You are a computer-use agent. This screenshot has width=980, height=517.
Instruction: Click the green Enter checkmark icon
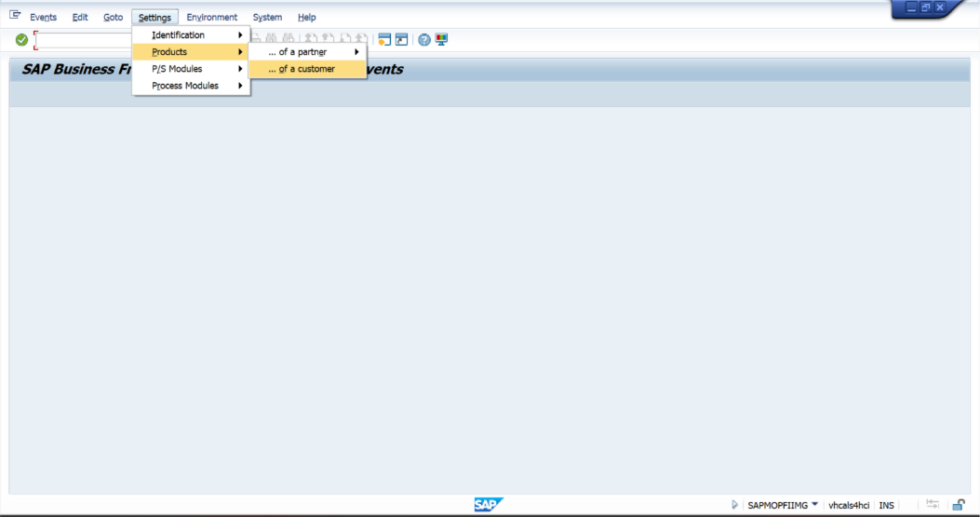click(x=21, y=40)
